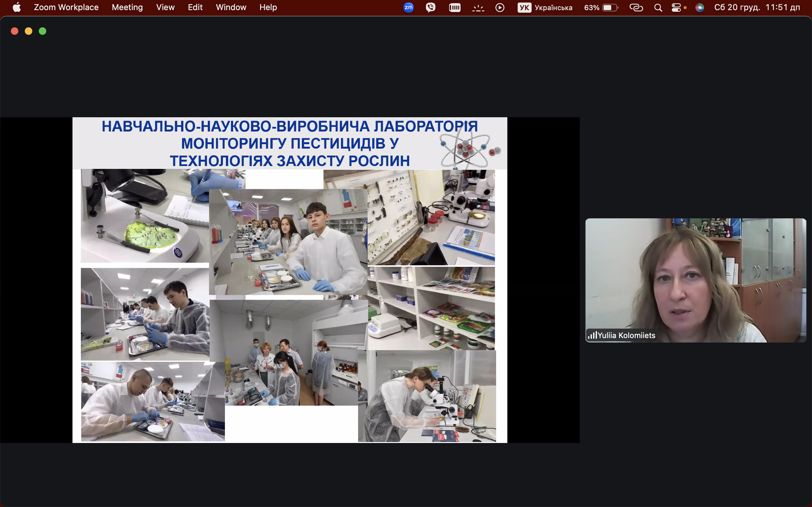The height and width of the screenshot is (507, 812).
Task: Click the Zoom Workplace app menu
Action: pos(66,7)
